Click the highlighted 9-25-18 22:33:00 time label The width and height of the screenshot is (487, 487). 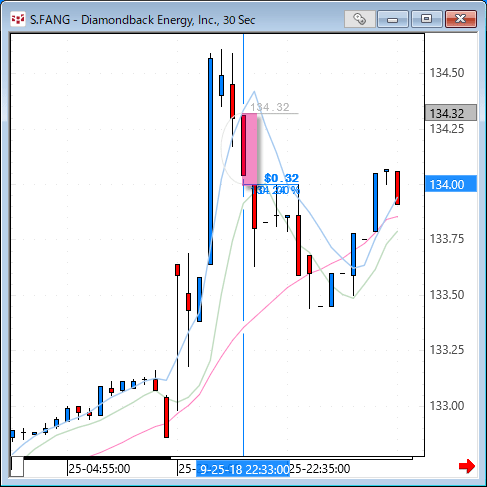[x=243, y=469]
